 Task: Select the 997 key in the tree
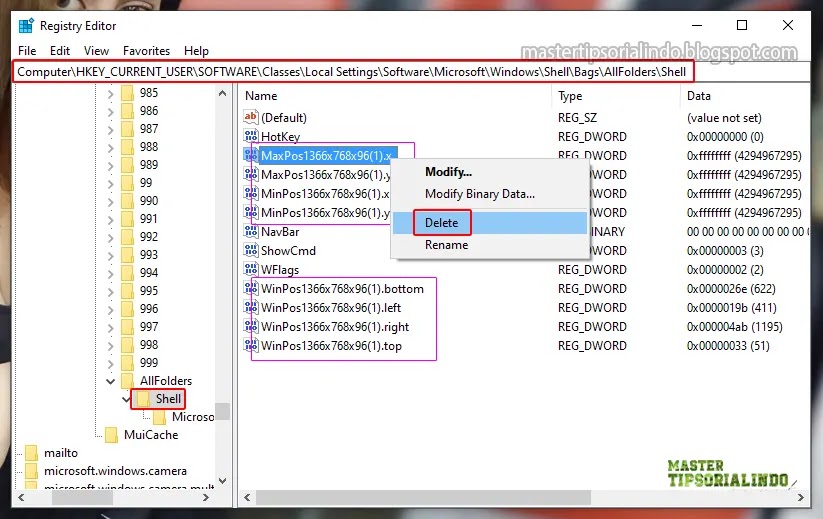coord(149,326)
